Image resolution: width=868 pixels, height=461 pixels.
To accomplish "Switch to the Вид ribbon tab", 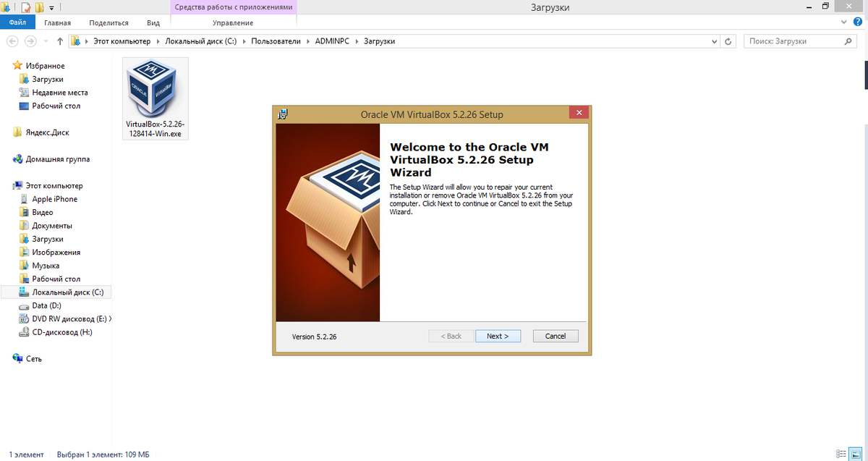I will click(153, 22).
